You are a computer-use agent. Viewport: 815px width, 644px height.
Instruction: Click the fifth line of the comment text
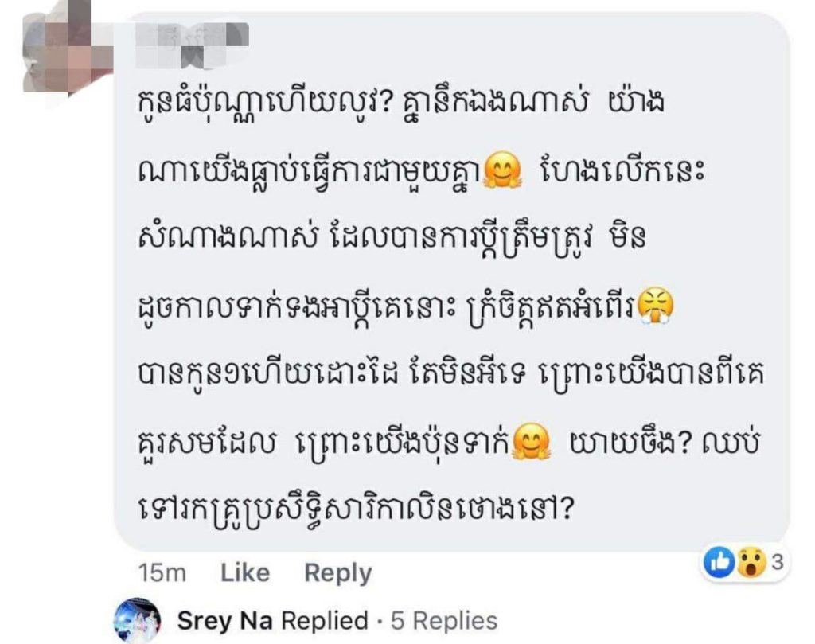tap(451, 373)
